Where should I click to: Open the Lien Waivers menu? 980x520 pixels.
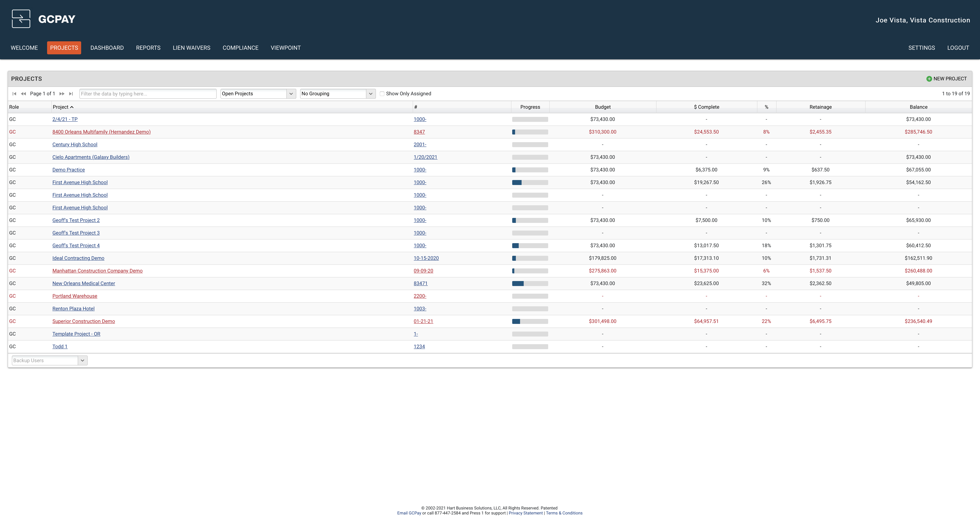[191, 48]
